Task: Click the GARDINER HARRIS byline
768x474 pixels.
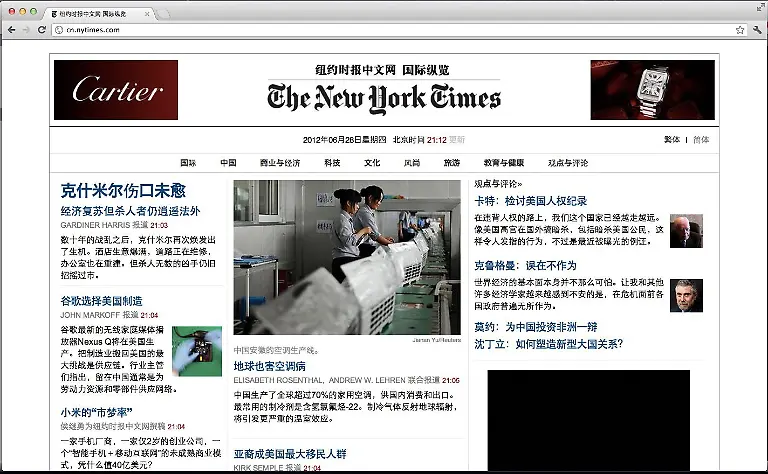Action: pos(96,225)
